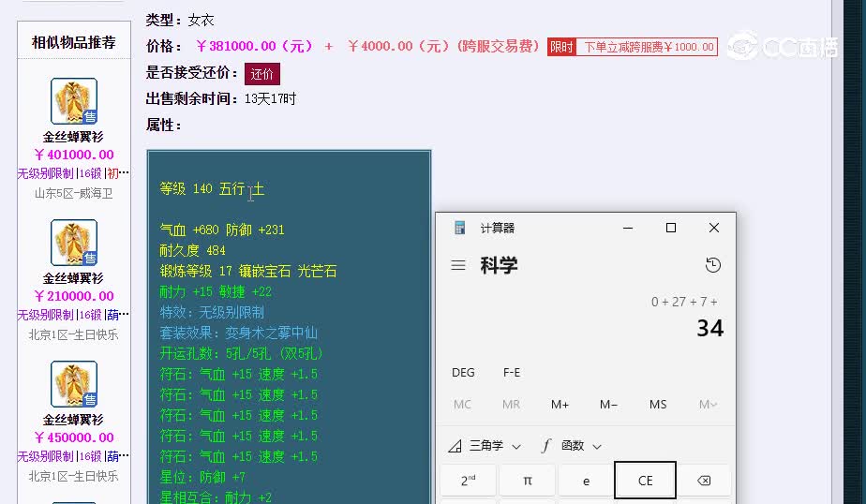The height and width of the screenshot is (504, 866).
Task: Click 金丝蝉翼衫 name above ¥450000.00
Action: coord(73,420)
